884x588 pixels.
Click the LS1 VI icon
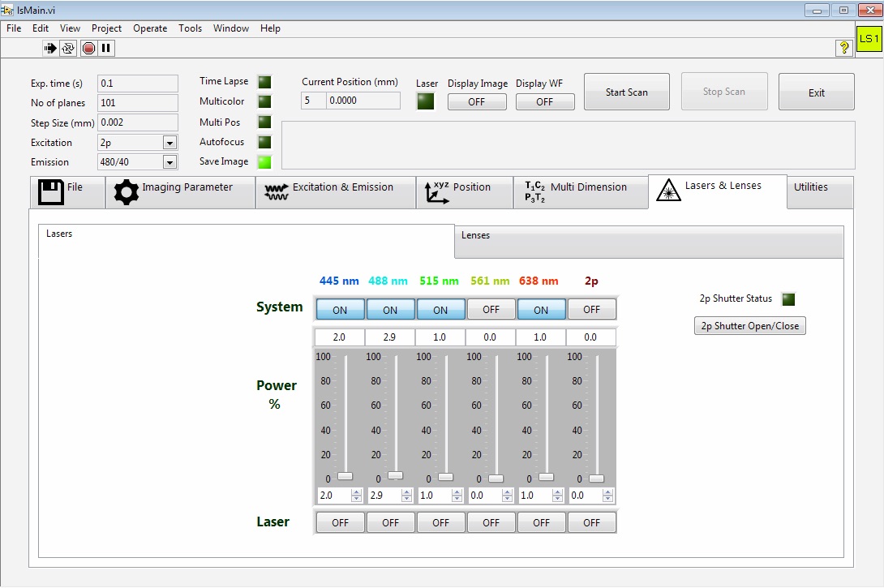click(x=869, y=39)
